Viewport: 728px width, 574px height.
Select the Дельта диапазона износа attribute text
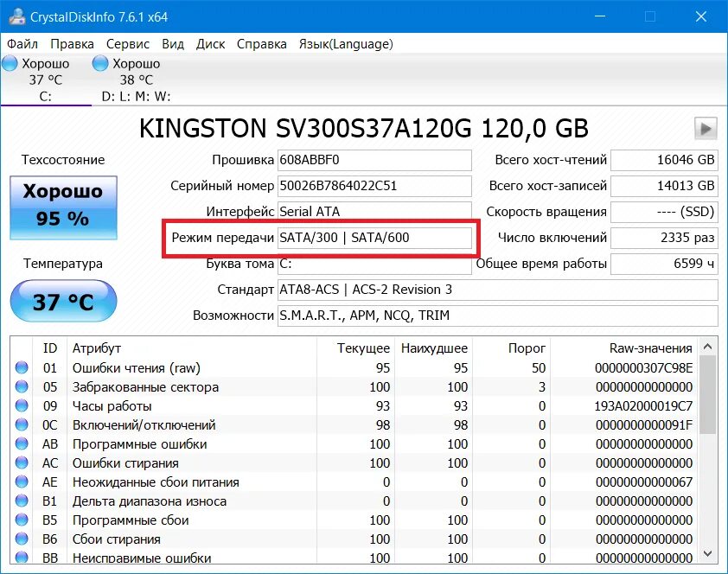click(150, 501)
